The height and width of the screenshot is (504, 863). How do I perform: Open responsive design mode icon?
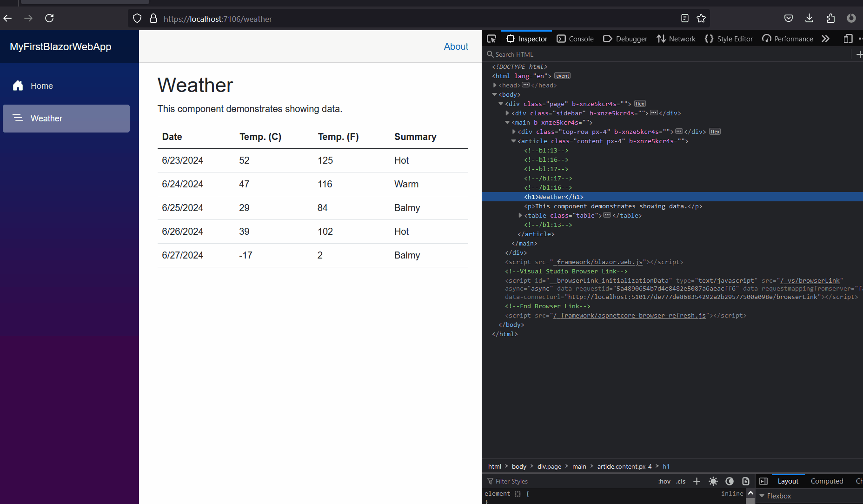(848, 39)
